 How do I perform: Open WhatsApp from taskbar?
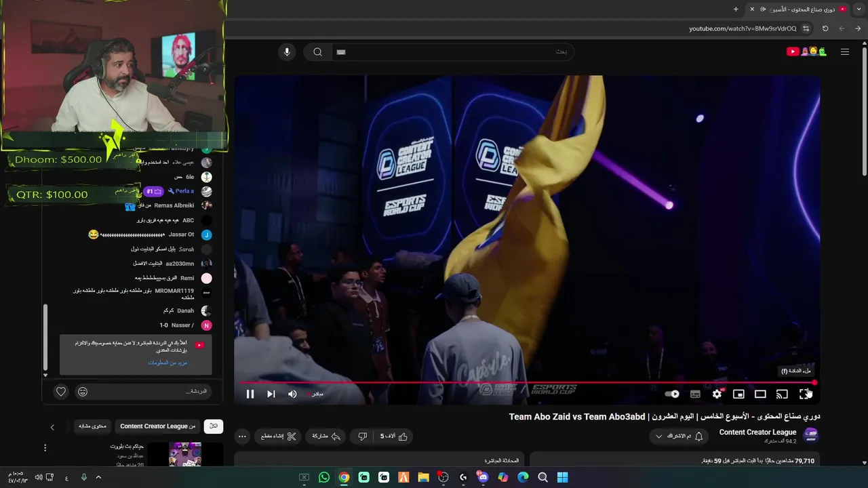coord(324,477)
